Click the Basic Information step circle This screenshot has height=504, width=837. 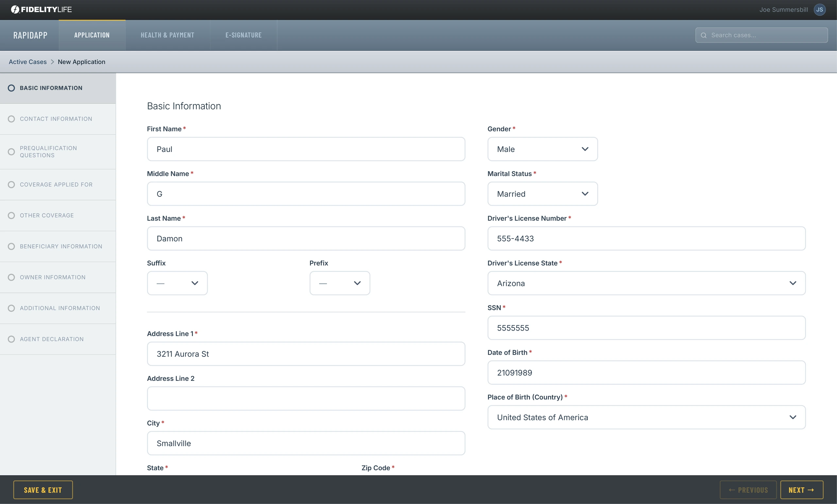pyautogui.click(x=11, y=88)
